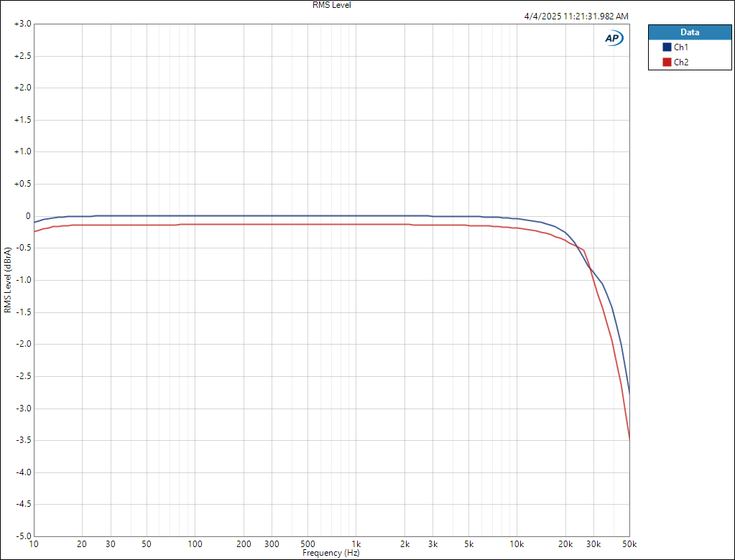The height and width of the screenshot is (560, 735).
Task: Click the 0 level axis tick label
Action: (27, 216)
